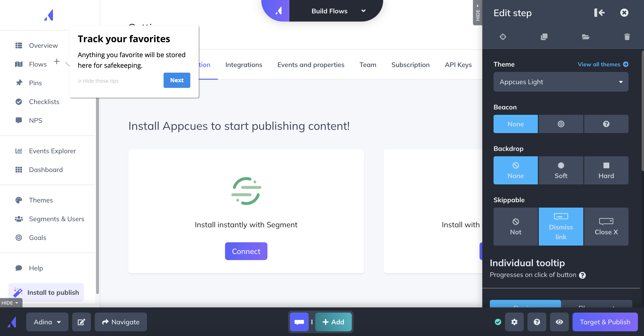
Task: Click the Target and Publish button icon
Action: (605, 322)
